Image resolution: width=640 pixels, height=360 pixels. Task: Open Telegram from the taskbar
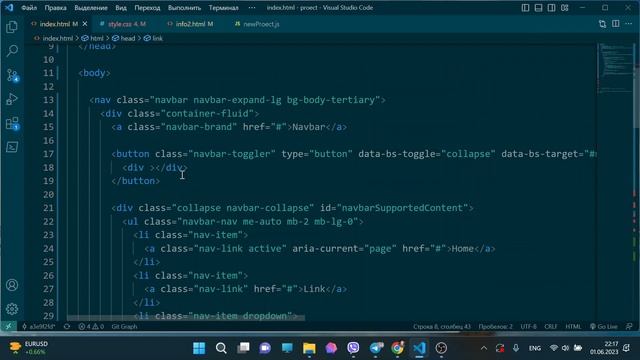[x=375, y=348]
